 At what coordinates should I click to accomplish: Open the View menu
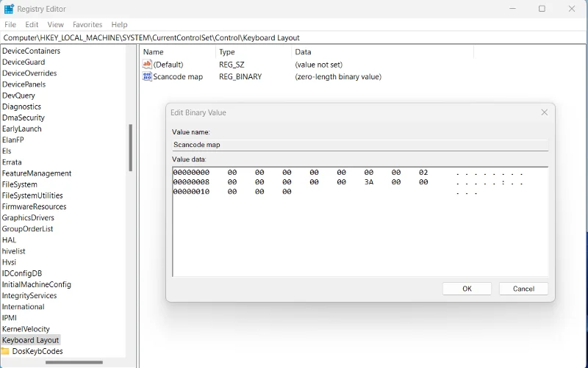click(x=56, y=24)
